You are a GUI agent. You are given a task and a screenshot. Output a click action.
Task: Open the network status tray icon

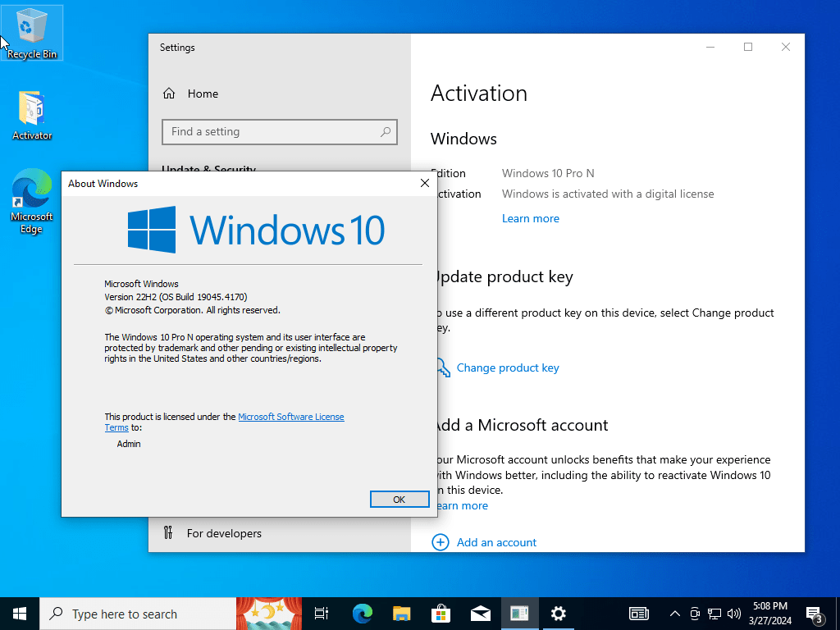coord(714,614)
